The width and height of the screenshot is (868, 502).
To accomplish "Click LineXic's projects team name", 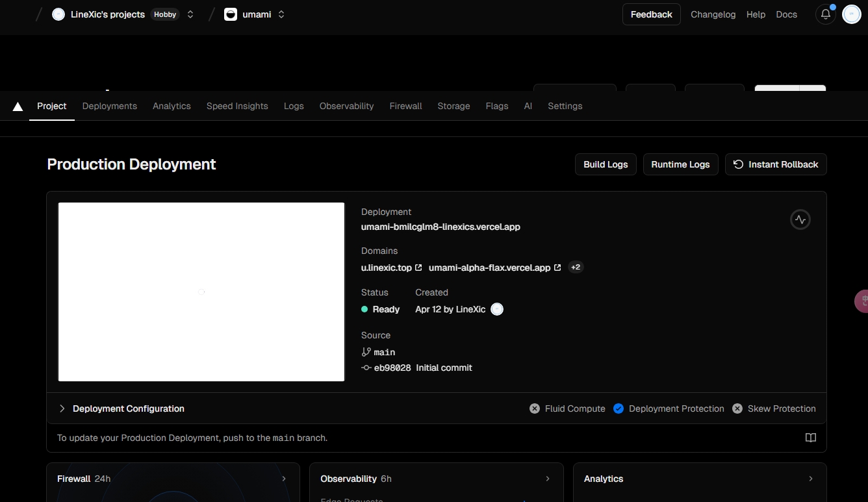I will point(108,14).
